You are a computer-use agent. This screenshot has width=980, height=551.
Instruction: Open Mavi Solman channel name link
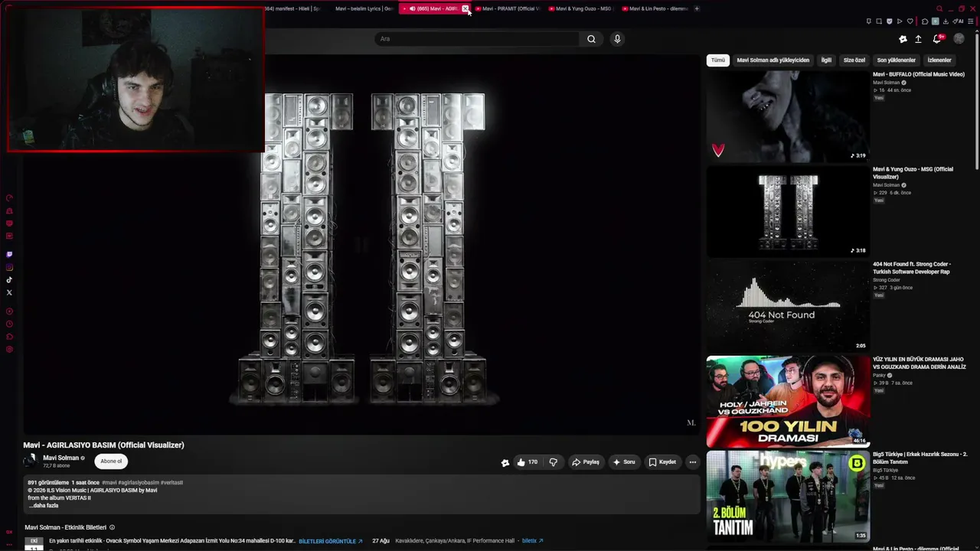pyautogui.click(x=61, y=458)
